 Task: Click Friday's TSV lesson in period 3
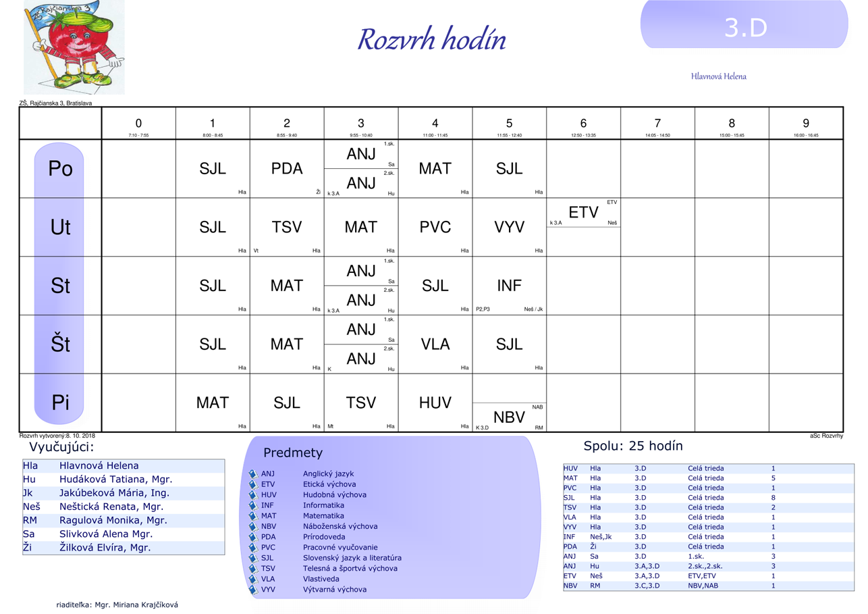pos(361,403)
